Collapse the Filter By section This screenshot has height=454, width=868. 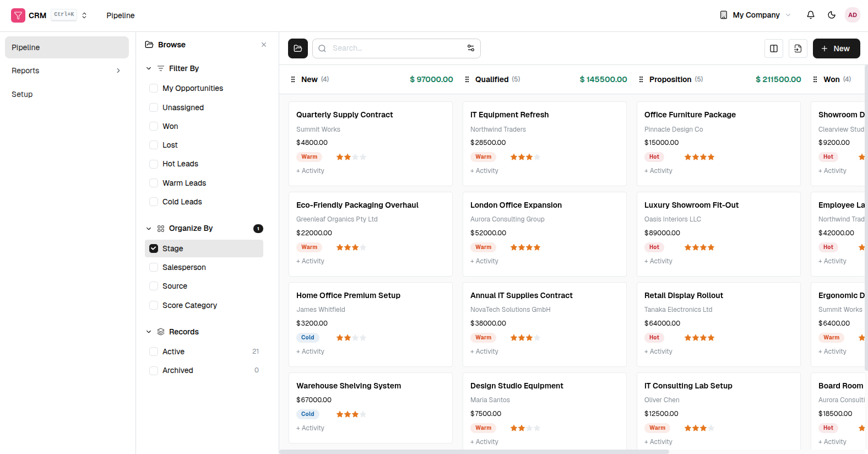click(x=149, y=68)
